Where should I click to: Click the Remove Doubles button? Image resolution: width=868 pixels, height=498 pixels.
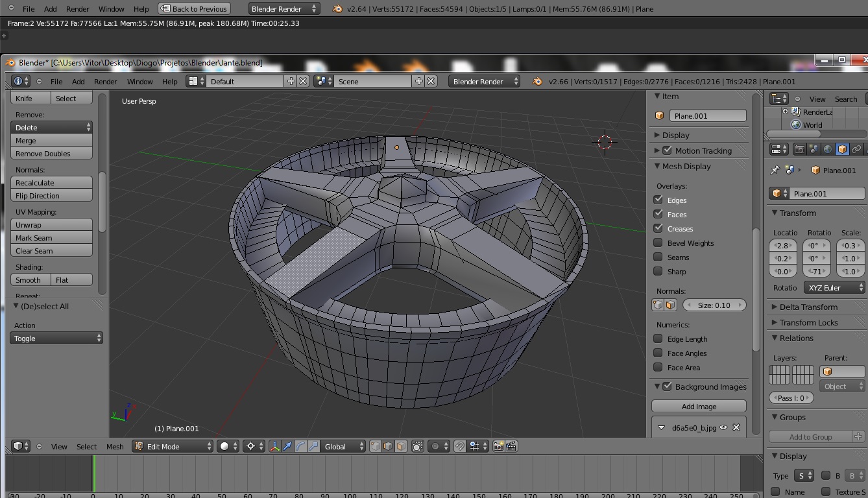click(x=51, y=154)
